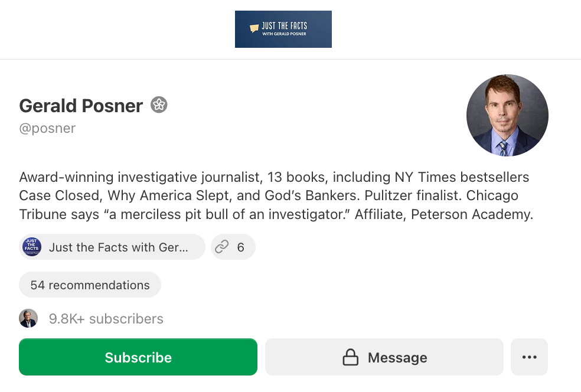Send a Message to Gerald Posner
This screenshot has height=392, width=581.
[x=384, y=357]
